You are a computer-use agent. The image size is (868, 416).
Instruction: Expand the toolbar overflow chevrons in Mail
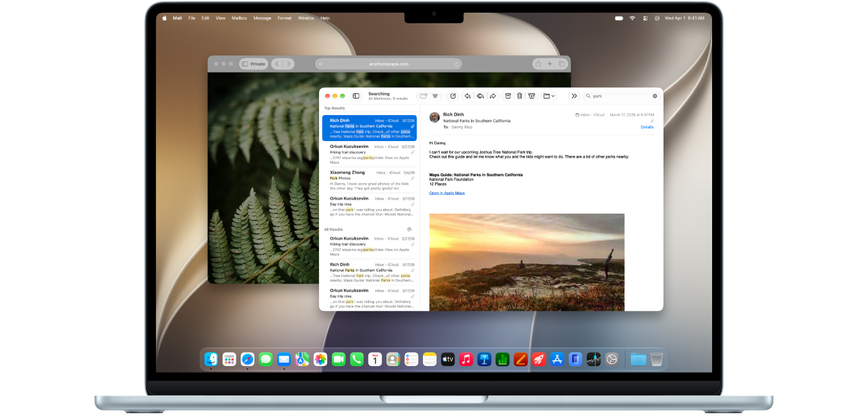(574, 96)
